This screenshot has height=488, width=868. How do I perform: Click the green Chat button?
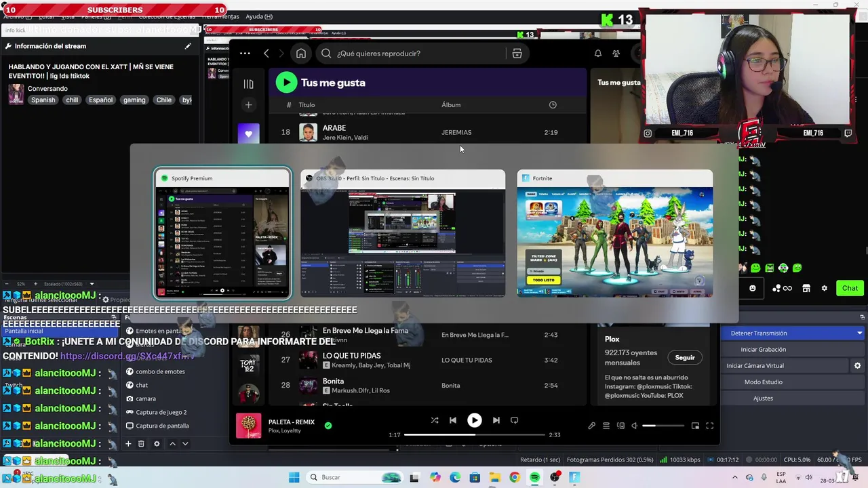point(850,288)
